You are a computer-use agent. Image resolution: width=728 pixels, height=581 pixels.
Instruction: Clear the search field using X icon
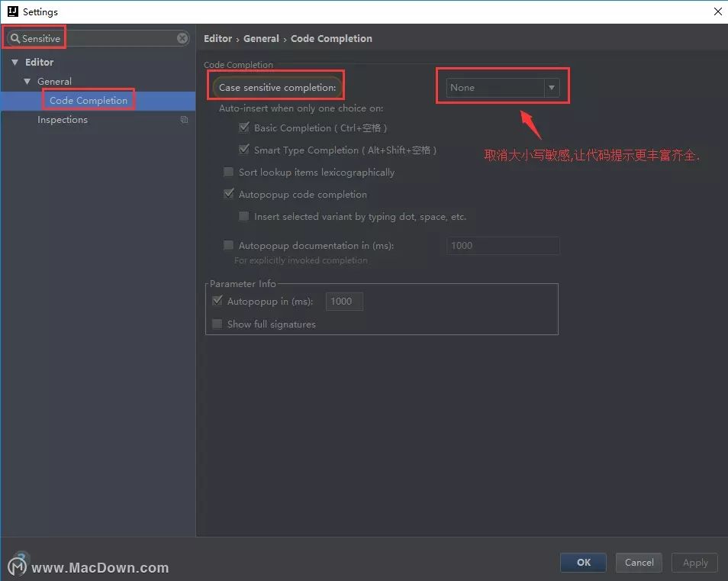[182, 38]
